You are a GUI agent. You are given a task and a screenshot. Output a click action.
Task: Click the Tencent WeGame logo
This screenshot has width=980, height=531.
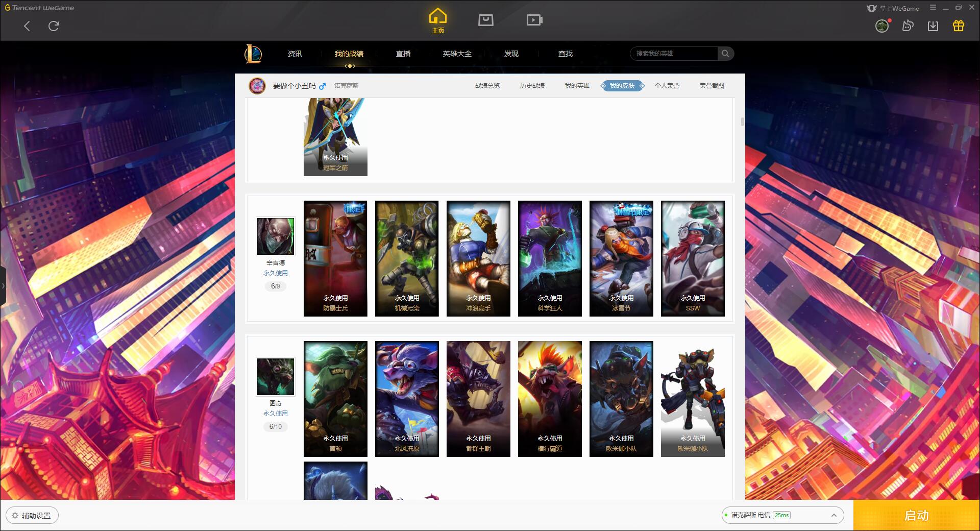tap(39, 8)
